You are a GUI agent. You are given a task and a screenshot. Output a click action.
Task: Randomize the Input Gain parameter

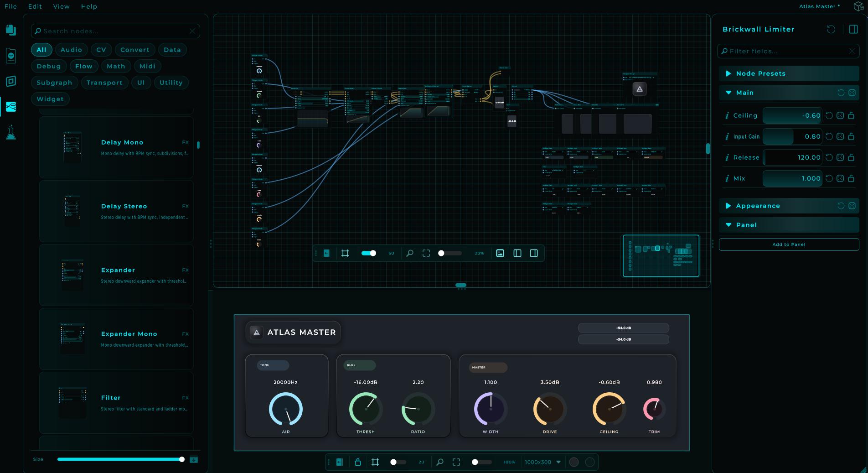point(840,136)
